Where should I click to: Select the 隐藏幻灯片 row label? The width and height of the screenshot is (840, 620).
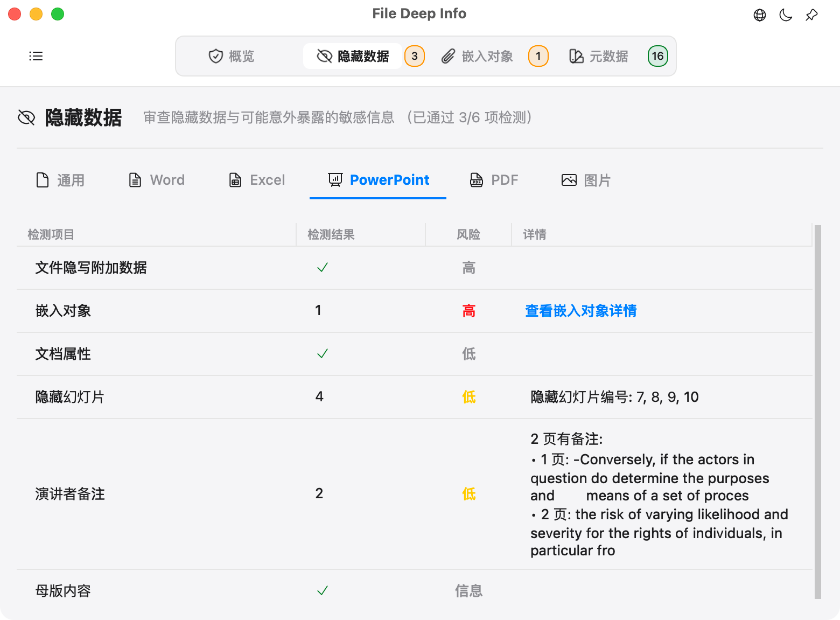(70, 397)
